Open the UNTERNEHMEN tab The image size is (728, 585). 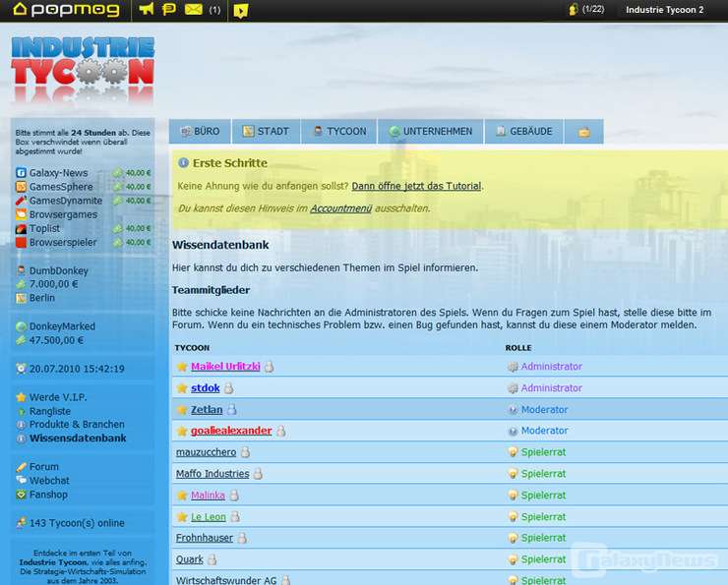(431, 132)
